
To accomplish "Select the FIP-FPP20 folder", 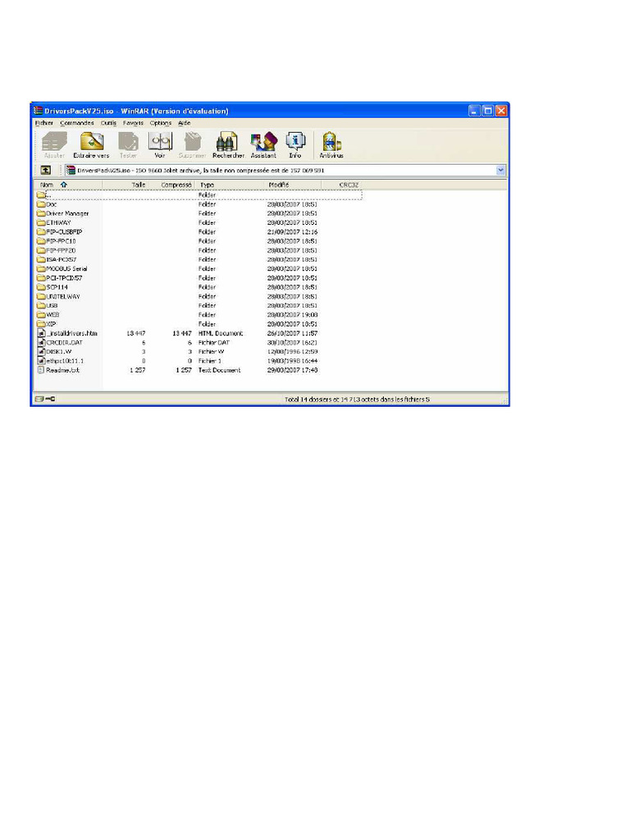I will coord(57,250).
